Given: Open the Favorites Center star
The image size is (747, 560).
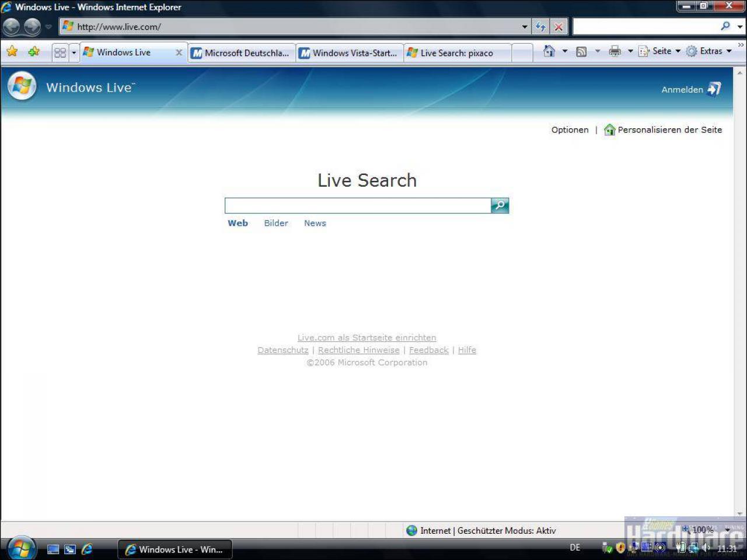Looking at the screenshot, I should click(x=12, y=51).
